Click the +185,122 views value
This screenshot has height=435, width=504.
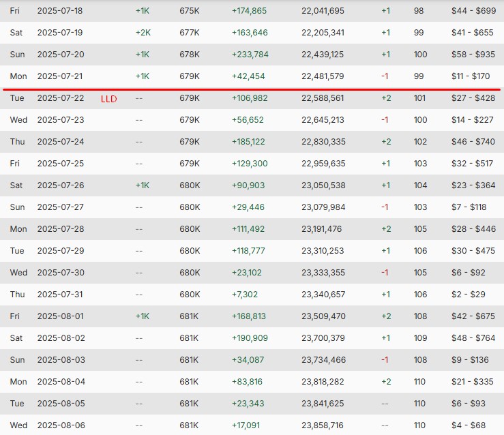coord(248,142)
